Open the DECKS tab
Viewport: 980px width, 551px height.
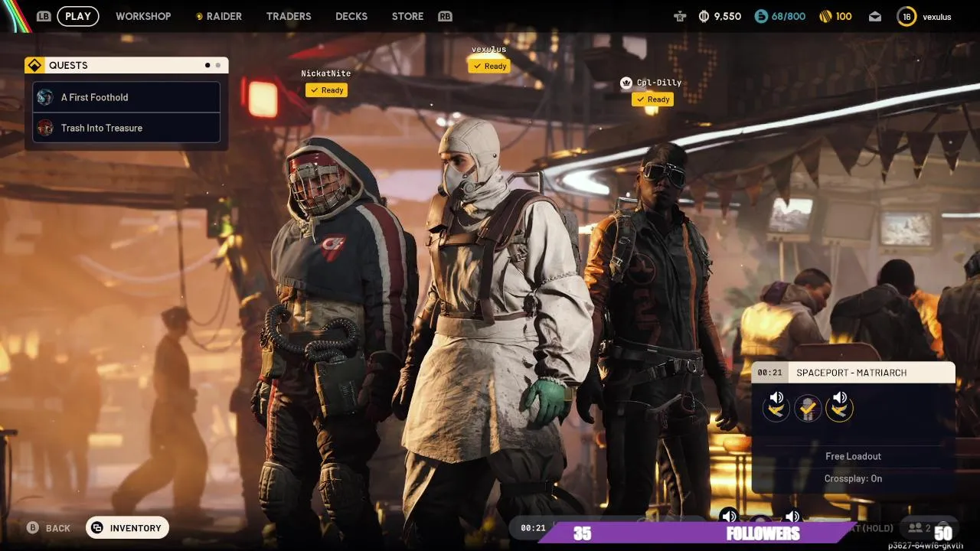click(x=351, y=16)
